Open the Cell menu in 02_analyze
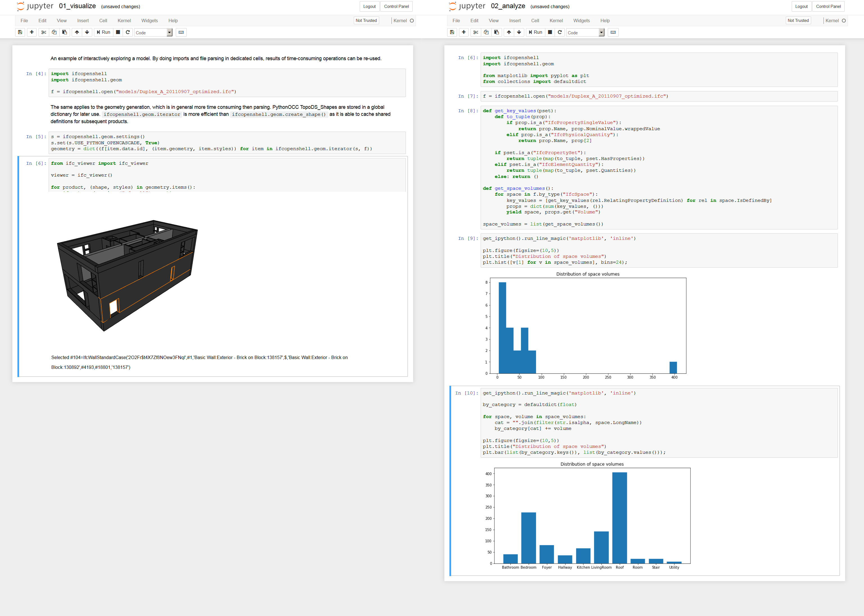Viewport: 864px width, 616px height. pos(535,21)
